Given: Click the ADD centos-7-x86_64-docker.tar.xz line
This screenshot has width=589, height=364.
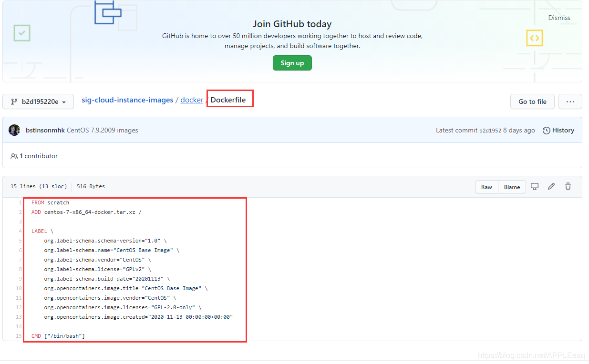Looking at the screenshot, I should (86, 212).
